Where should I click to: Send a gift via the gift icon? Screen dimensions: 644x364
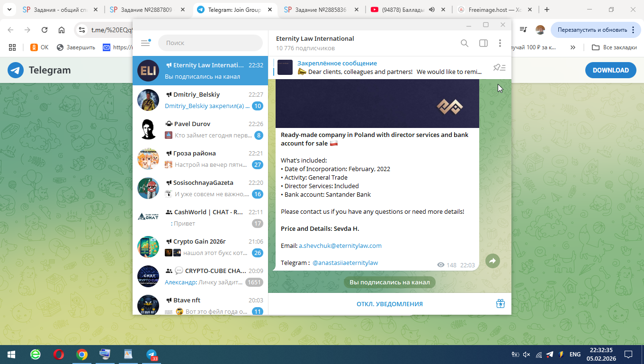pos(500,304)
